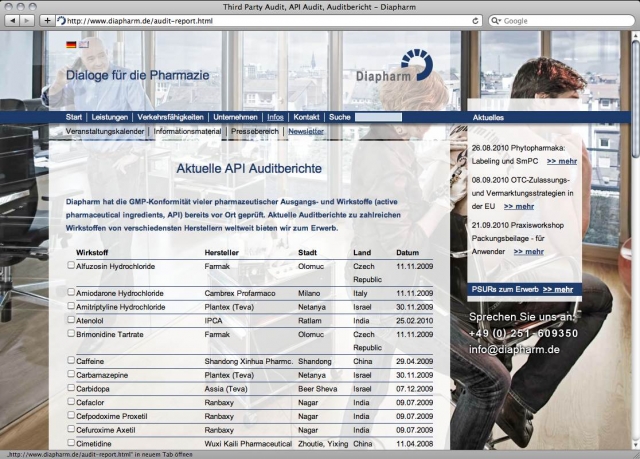Click Shandong Xinhua Pharmc. manufacturer cell

pyautogui.click(x=249, y=361)
